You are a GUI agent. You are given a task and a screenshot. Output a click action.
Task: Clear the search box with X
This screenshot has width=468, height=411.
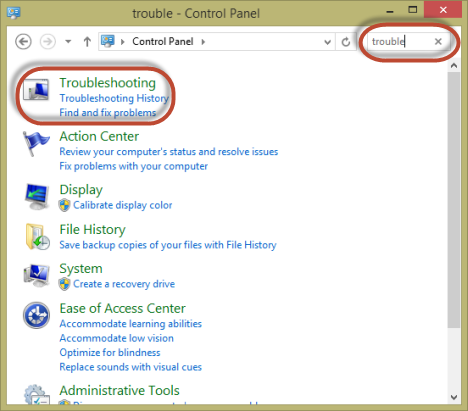[438, 41]
